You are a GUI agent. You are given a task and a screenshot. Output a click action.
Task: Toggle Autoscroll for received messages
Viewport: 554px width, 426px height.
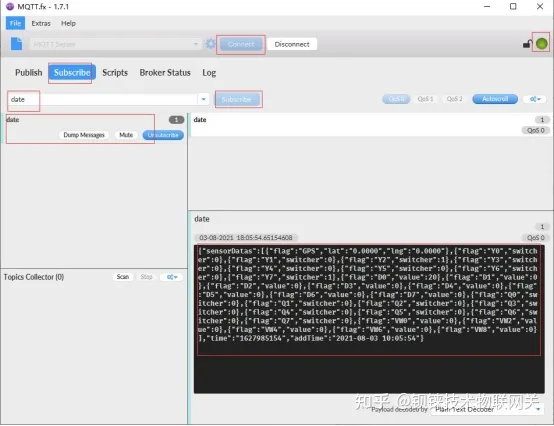[x=495, y=99]
